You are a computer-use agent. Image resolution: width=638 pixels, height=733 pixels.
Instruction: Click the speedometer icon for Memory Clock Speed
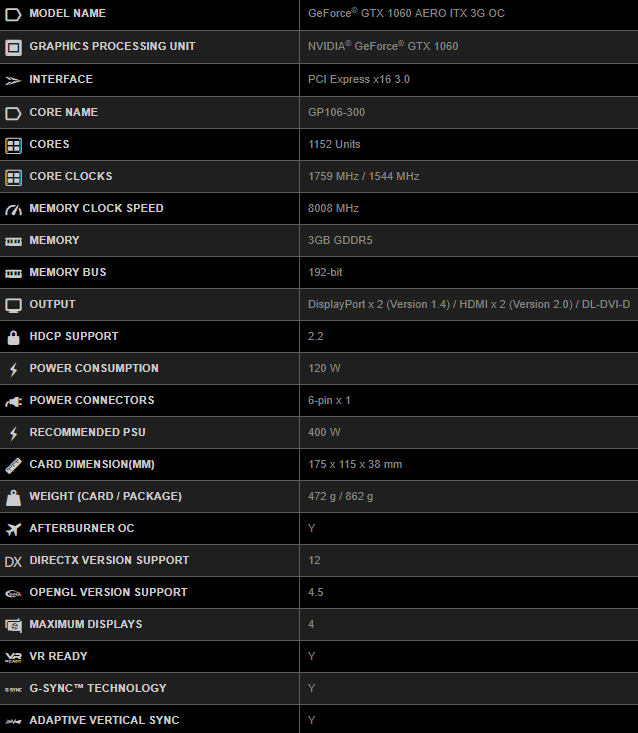(13, 209)
